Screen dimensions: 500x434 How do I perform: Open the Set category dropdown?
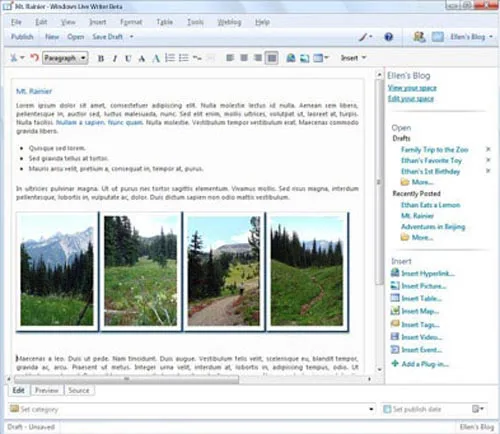click(192, 409)
